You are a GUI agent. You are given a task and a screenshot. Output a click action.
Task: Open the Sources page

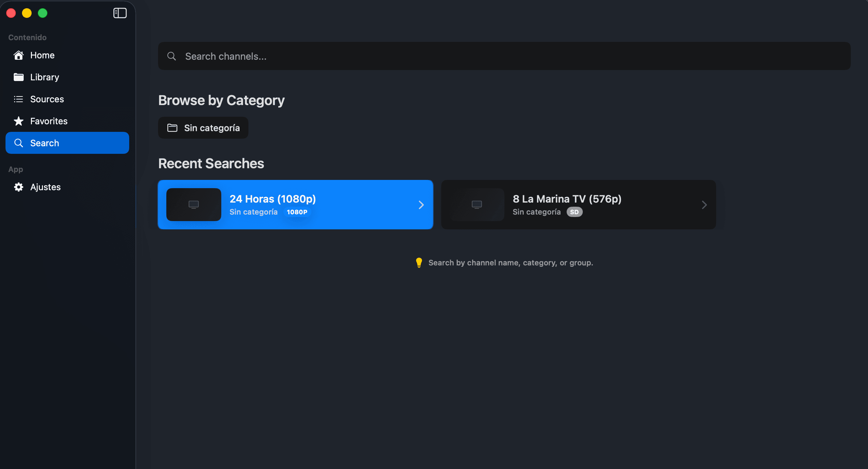click(x=47, y=99)
